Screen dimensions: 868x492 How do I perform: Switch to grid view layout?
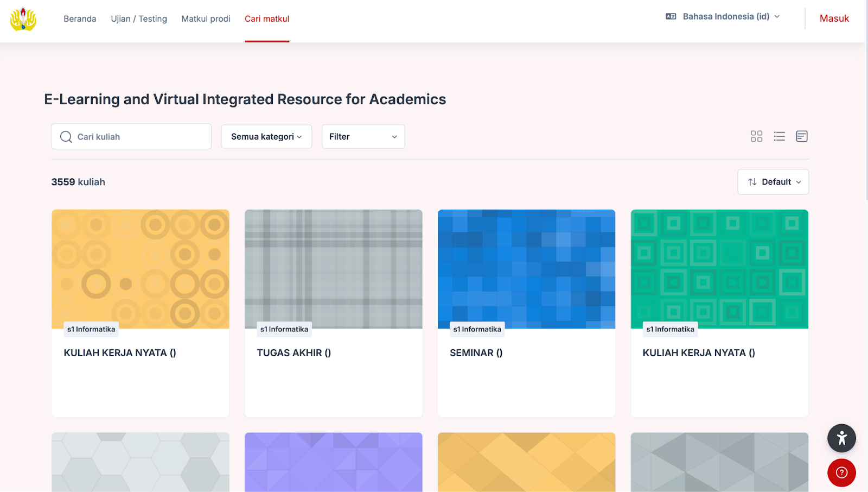pos(756,136)
